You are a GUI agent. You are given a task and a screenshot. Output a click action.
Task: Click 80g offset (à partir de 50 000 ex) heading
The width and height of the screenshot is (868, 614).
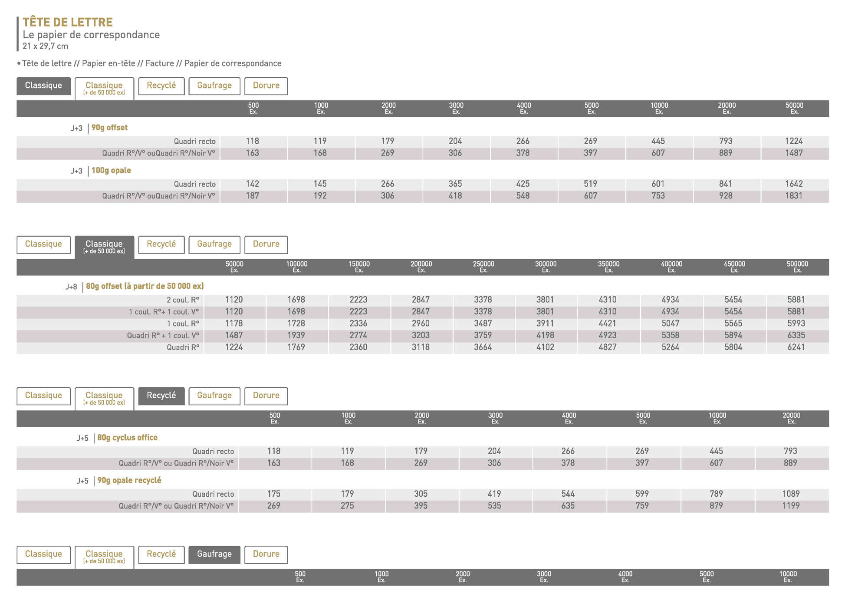click(x=145, y=286)
